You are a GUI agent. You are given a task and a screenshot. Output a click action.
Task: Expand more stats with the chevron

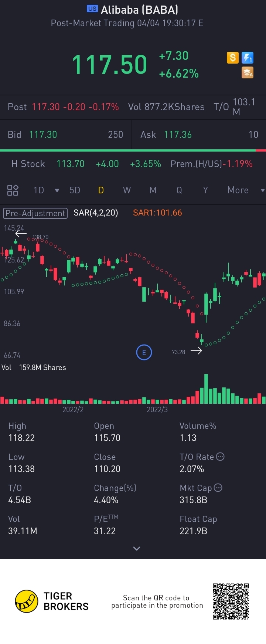(x=137, y=548)
